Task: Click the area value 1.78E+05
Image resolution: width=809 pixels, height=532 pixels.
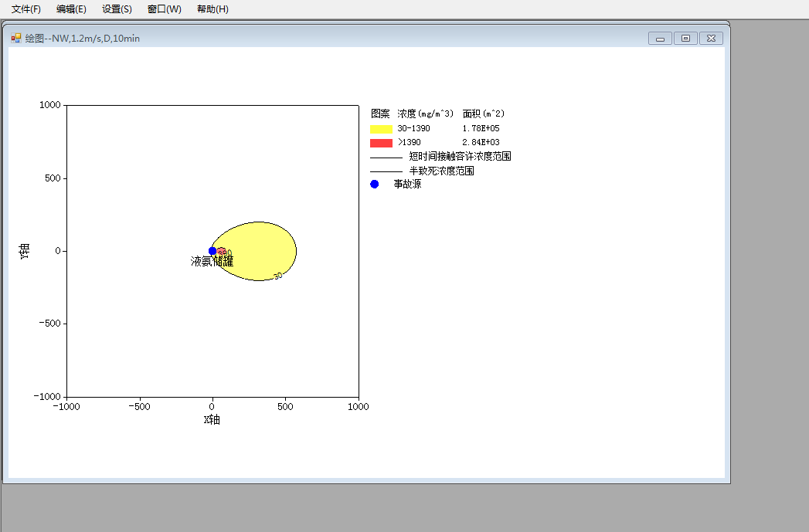Action: click(x=481, y=128)
